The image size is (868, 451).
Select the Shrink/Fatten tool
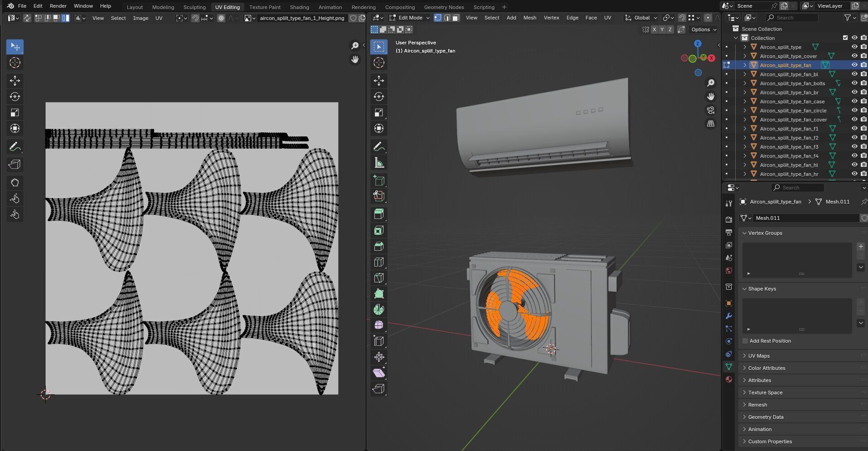[x=379, y=357]
